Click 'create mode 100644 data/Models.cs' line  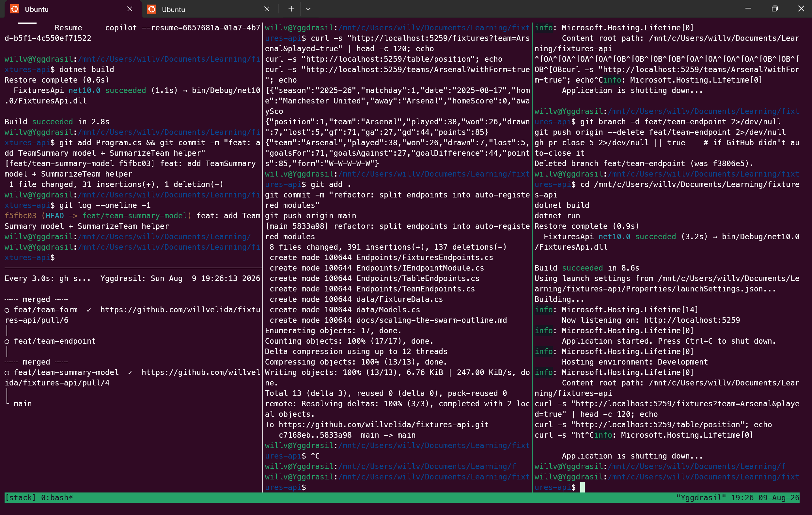click(345, 310)
